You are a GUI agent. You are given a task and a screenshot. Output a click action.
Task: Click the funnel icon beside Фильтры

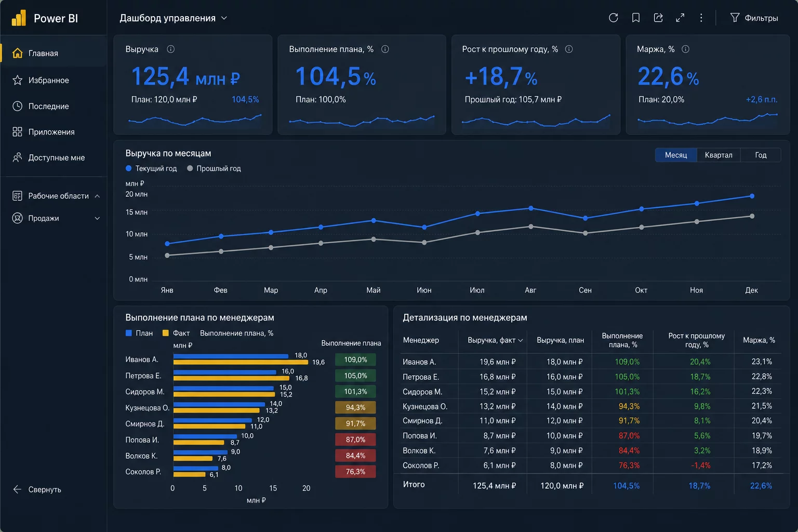click(735, 18)
